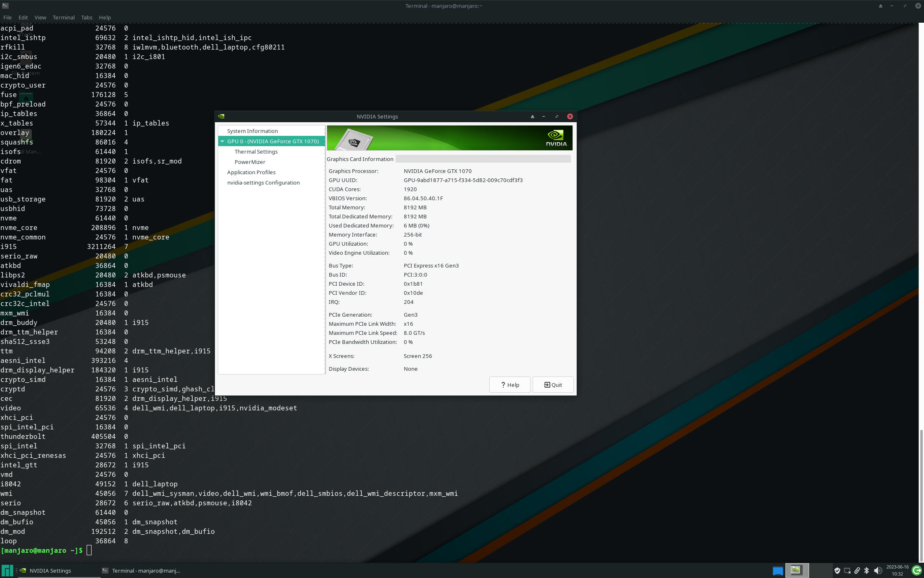Open the PowerMizer page

(x=250, y=162)
